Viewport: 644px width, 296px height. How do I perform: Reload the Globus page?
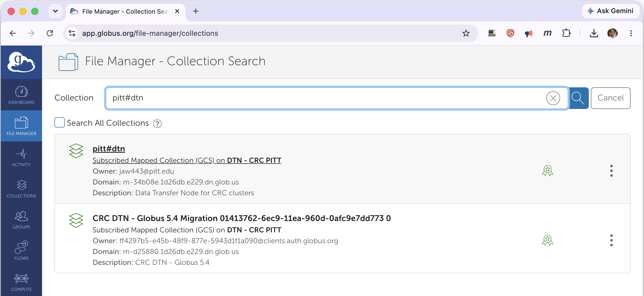(x=50, y=33)
